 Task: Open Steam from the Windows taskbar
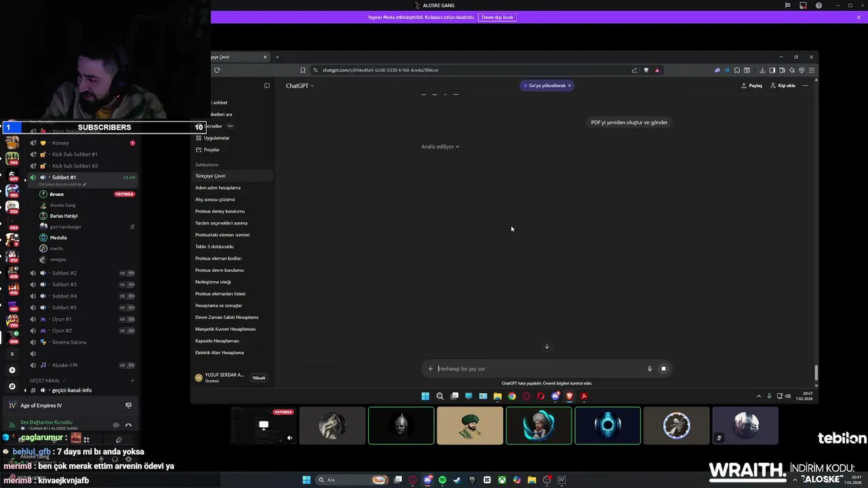coord(457,480)
